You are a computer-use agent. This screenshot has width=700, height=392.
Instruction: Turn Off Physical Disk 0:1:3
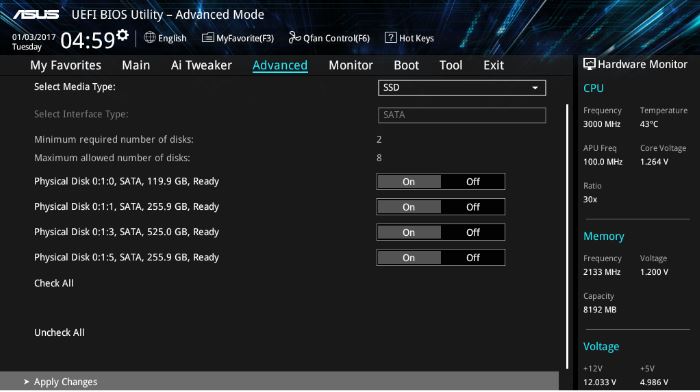[473, 232]
